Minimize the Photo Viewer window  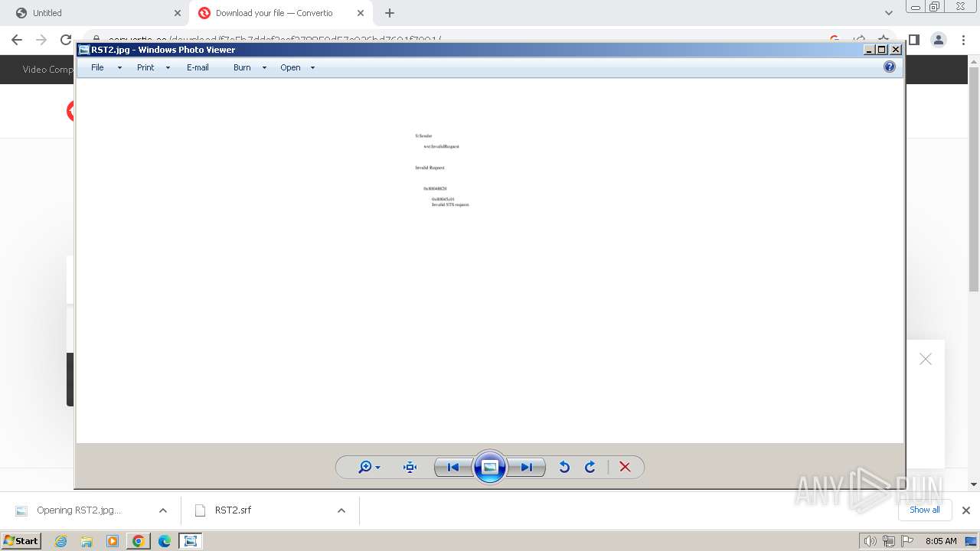click(x=869, y=50)
